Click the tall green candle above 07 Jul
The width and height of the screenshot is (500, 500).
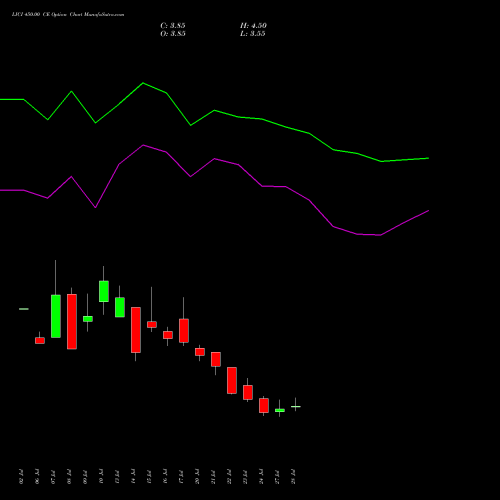coord(56,316)
